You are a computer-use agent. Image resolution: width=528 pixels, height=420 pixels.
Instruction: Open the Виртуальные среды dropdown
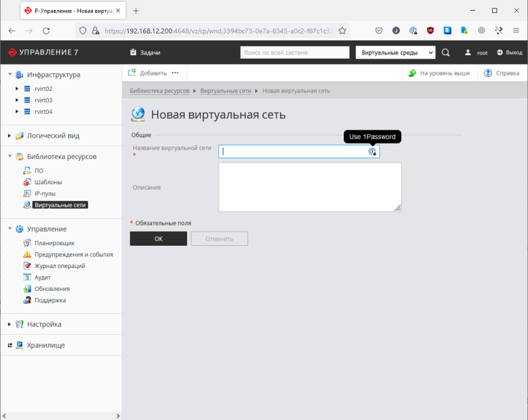click(395, 53)
